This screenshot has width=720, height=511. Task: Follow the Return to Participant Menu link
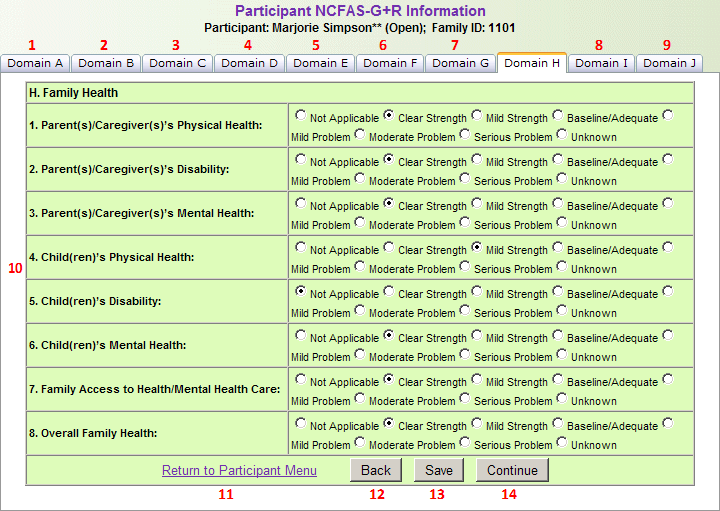coord(239,470)
